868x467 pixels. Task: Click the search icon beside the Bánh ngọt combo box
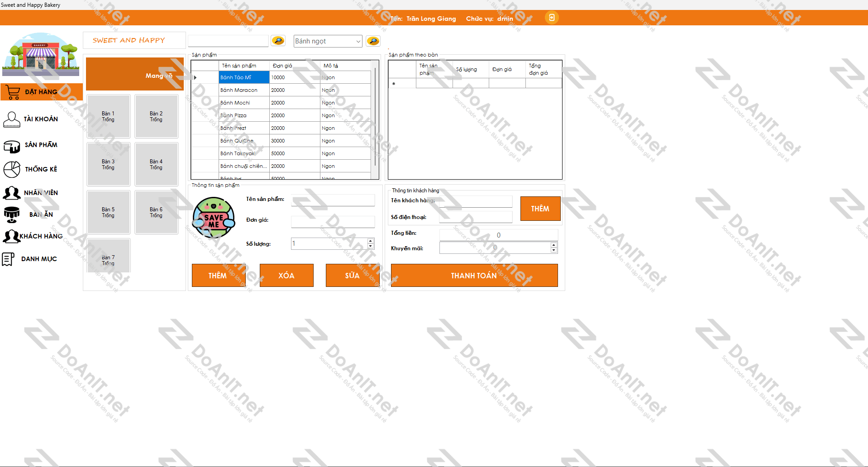373,41
